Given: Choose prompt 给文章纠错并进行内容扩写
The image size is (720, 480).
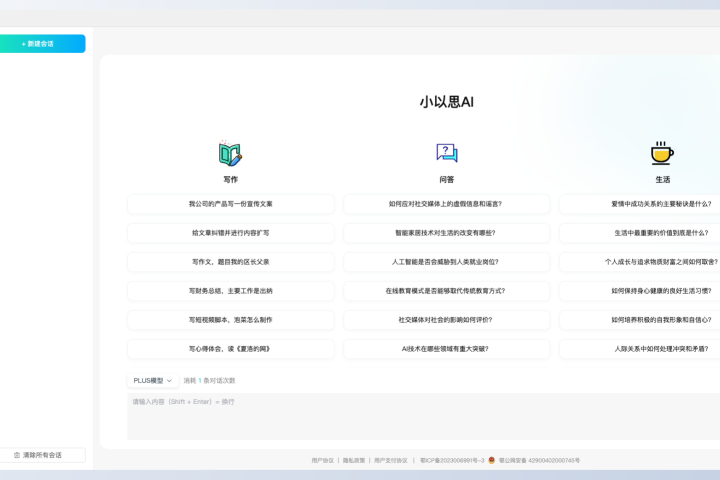Looking at the screenshot, I should pos(231,233).
